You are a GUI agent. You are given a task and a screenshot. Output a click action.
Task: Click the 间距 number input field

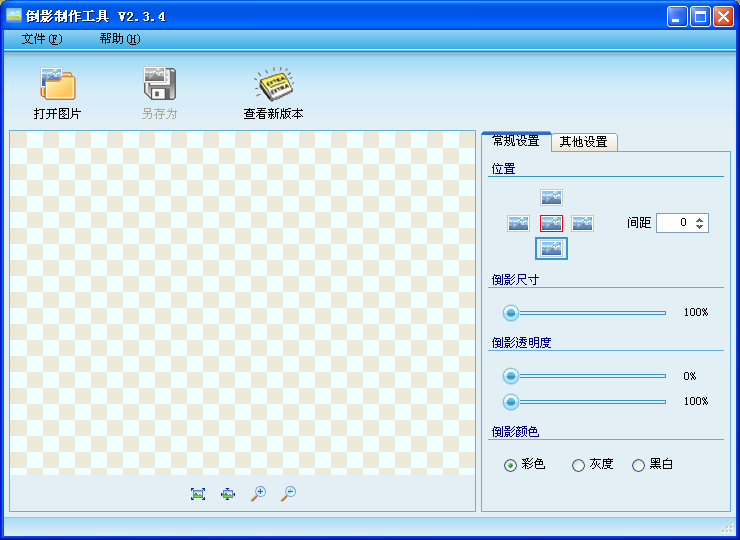tap(676, 223)
